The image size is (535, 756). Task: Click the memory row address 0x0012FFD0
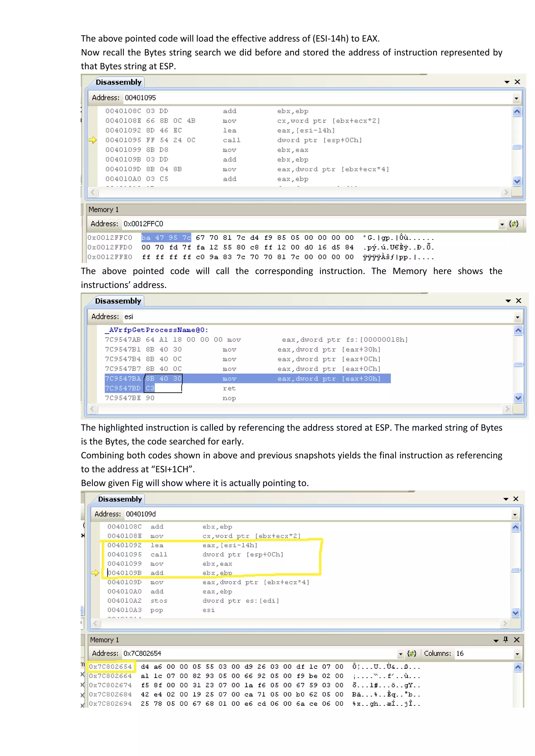tap(110, 247)
